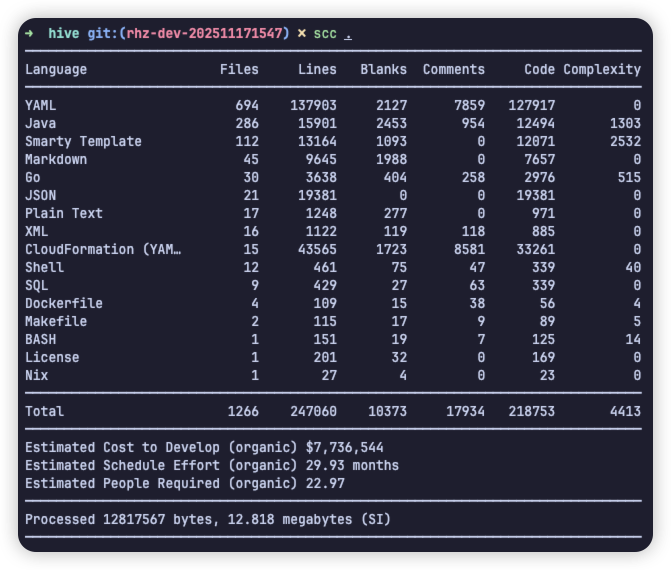Click the 'Language' column header
Viewport: 671px width, 570px height.
pyautogui.click(x=56, y=69)
